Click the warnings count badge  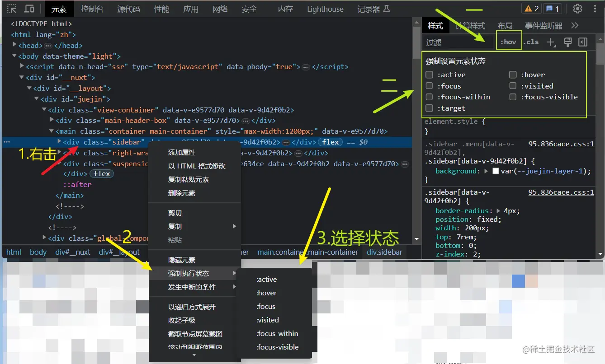[531, 9]
